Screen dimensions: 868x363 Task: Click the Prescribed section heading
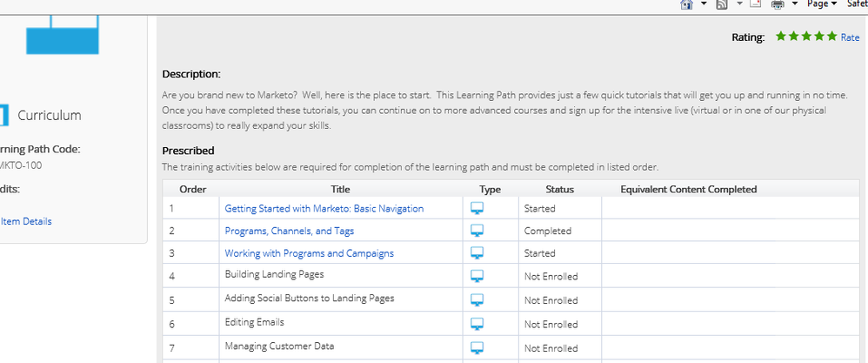[188, 151]
